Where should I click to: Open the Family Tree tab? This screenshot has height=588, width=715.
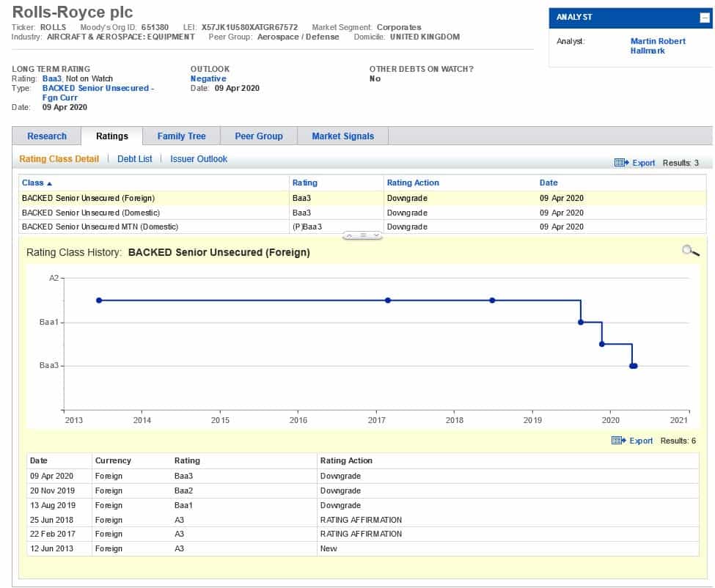tap(181, 136)
